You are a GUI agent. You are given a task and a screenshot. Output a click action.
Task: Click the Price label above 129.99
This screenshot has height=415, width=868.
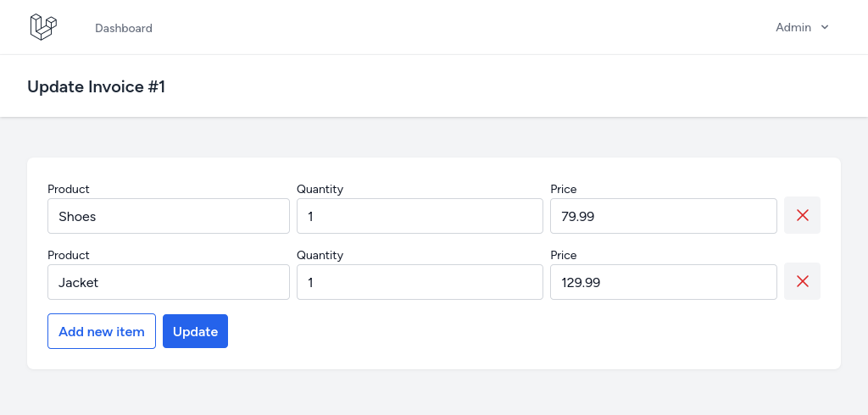564,255
